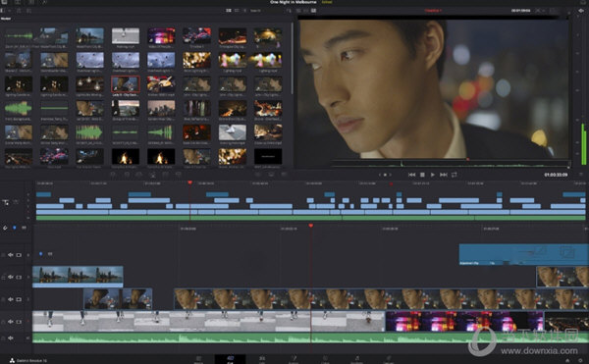Click the Ripple Overwrite edit icon

(139, 175)
